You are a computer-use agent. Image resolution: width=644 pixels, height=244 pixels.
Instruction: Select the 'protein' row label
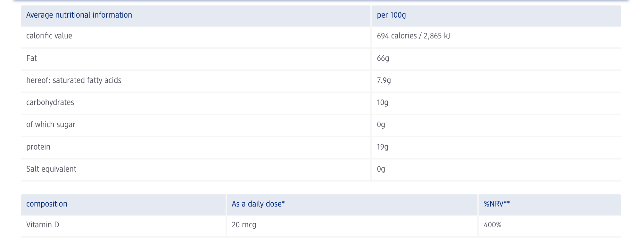(38, 147)
